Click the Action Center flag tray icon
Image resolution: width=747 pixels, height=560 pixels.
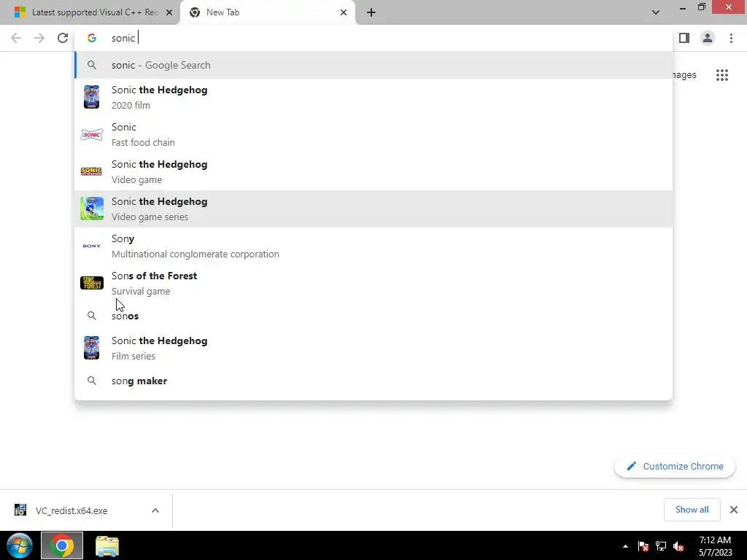[x=643, y=546]
